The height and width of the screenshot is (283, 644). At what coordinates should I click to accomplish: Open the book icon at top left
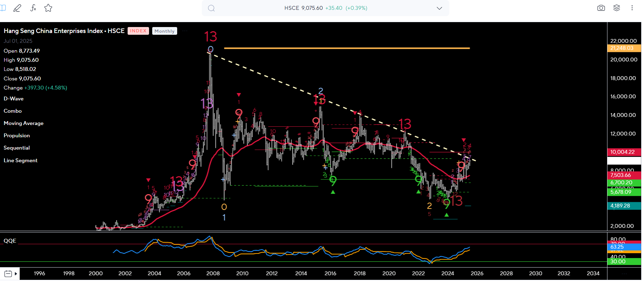(3, 8)
